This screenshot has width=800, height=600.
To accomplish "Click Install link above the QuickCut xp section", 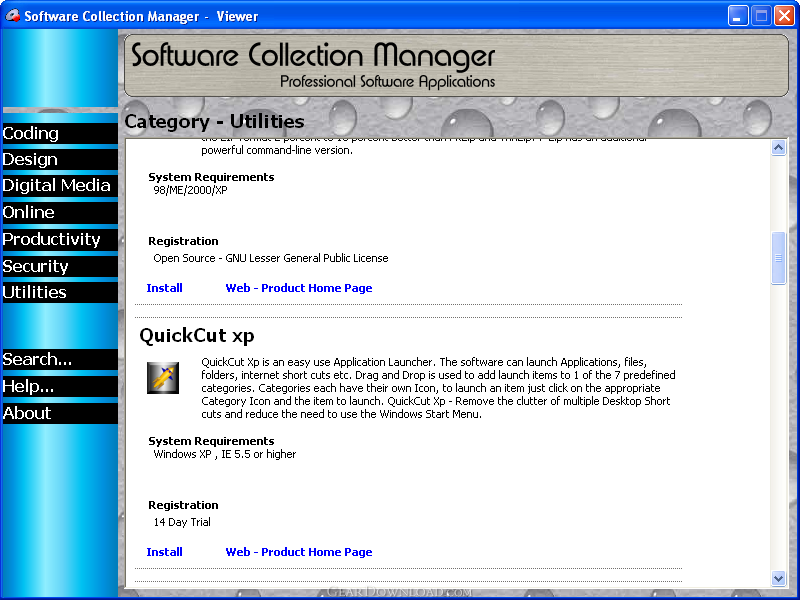I will 164,288.
